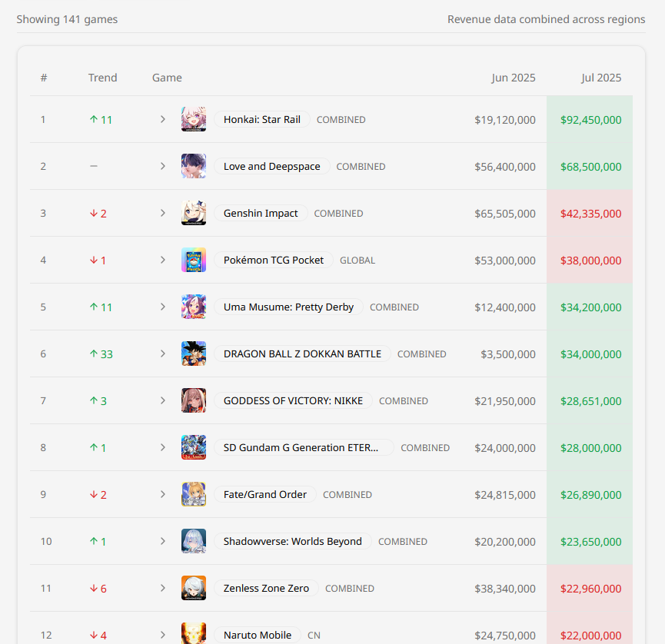
Task: Expand the Uma Musume row chevron
Action: click(163, 307)
